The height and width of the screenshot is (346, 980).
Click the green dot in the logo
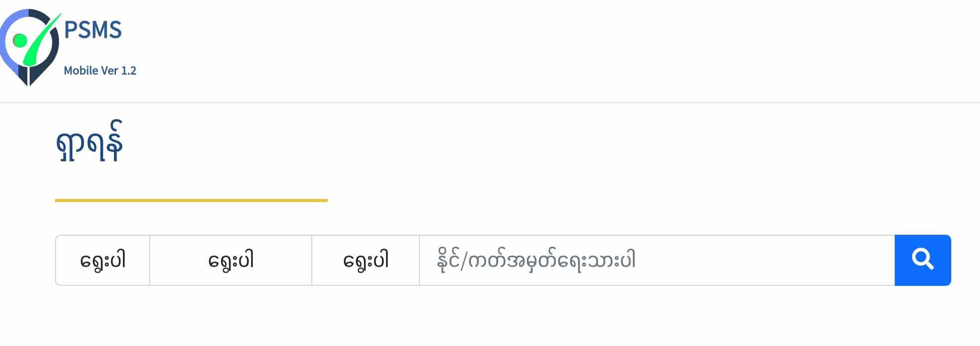[x=20, y=41]
